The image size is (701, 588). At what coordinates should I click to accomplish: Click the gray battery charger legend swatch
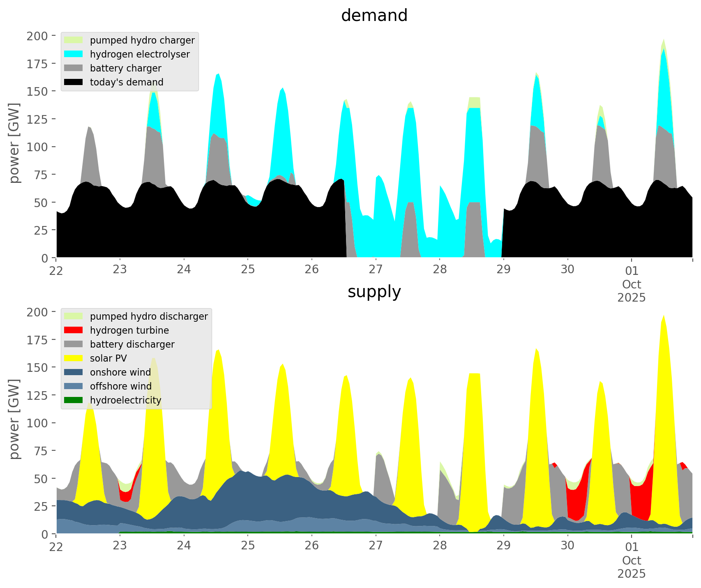74,68
